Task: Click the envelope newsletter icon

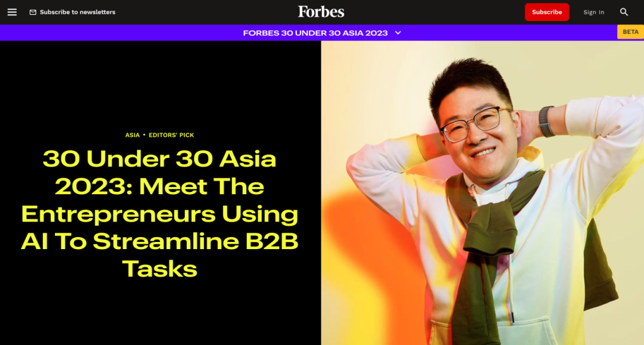Action: point(33,13)
